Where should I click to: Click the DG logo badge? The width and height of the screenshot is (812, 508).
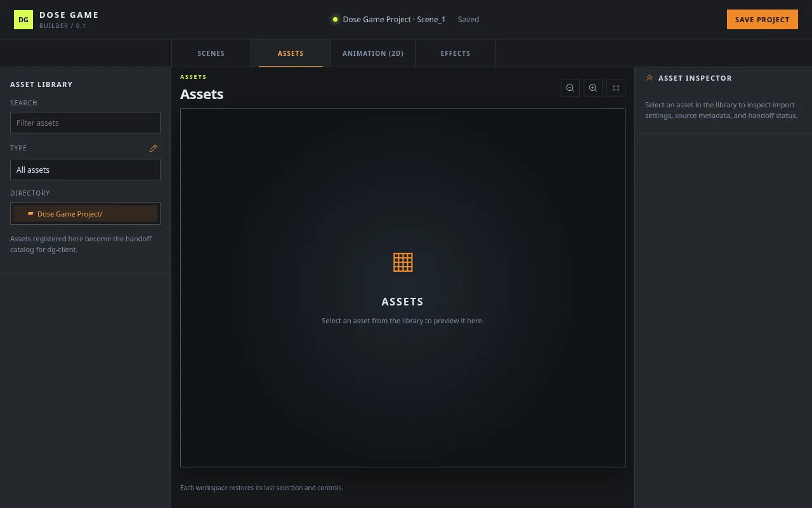(23, 20)
